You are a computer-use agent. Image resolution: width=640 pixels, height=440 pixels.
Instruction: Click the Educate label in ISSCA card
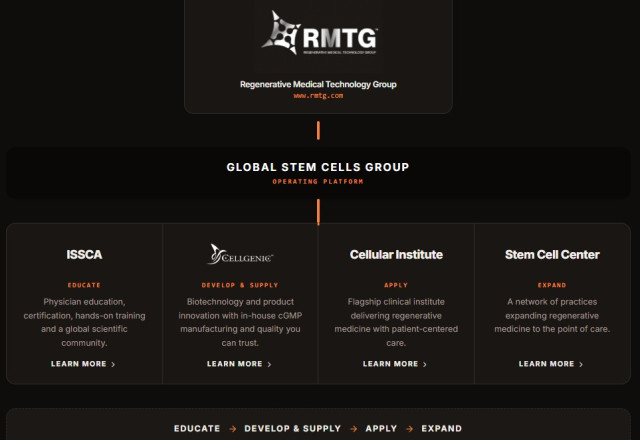[84, 285]
